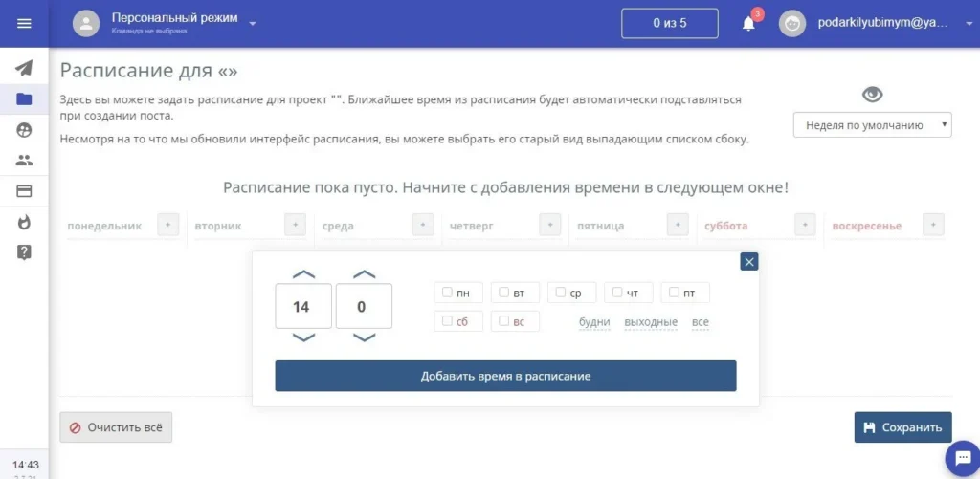Save schedule with Сохранить
The height and width of the screenshot is (479, 980).
[x=903, y=427]
